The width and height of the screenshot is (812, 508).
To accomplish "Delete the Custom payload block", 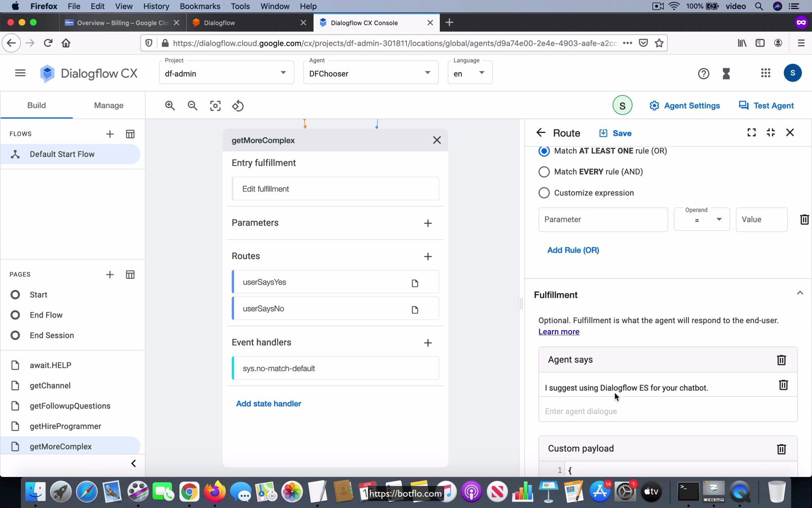I will coord(782,449).
